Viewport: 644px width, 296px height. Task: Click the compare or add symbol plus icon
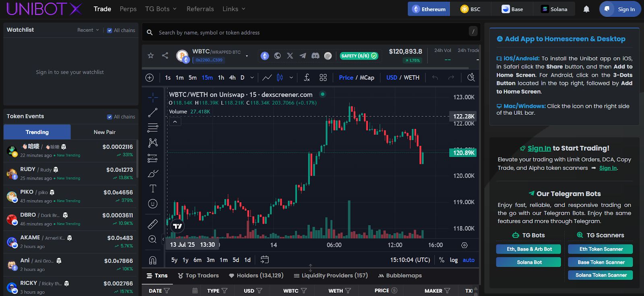[149, 77]
